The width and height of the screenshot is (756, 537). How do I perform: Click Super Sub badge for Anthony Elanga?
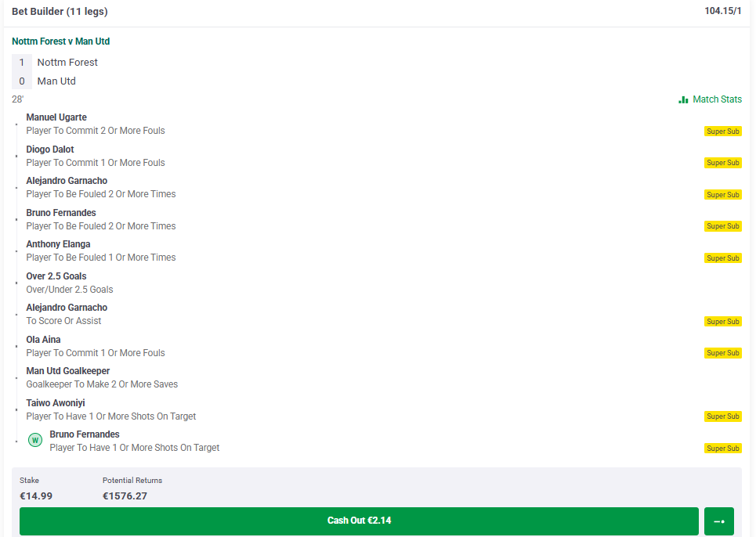[722, 258]
